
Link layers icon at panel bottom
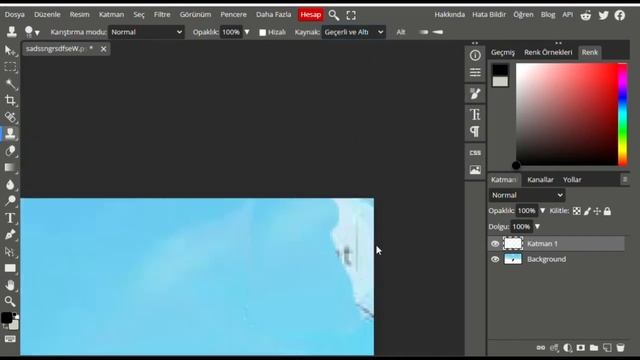(541, 348)
